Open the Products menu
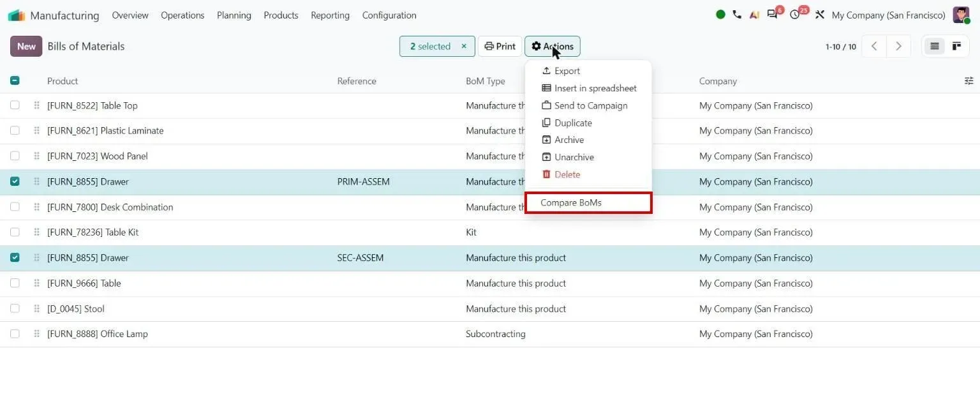Image resolution: width=980 pixels, height=408 pixels. 281,15
